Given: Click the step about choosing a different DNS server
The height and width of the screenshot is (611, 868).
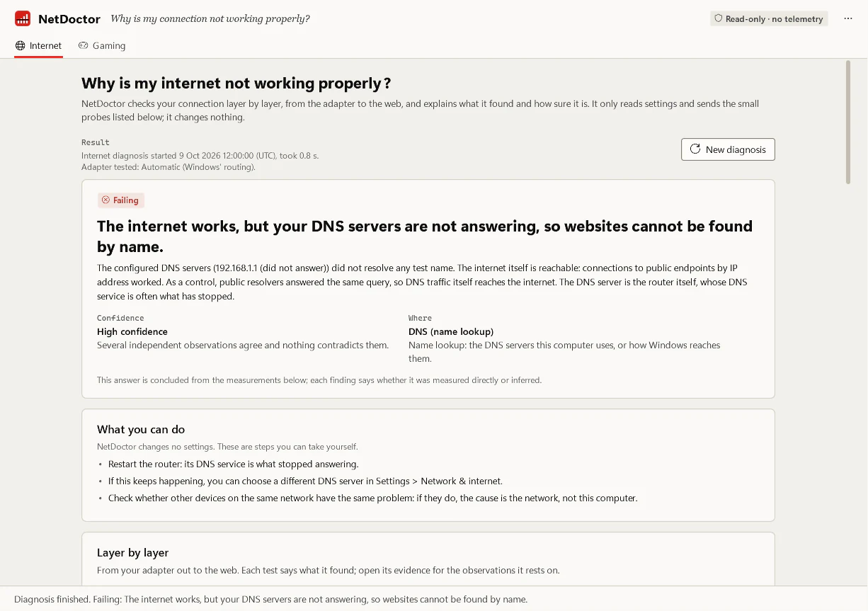Looking at the screenshot, I should click(x=305, y=481).
